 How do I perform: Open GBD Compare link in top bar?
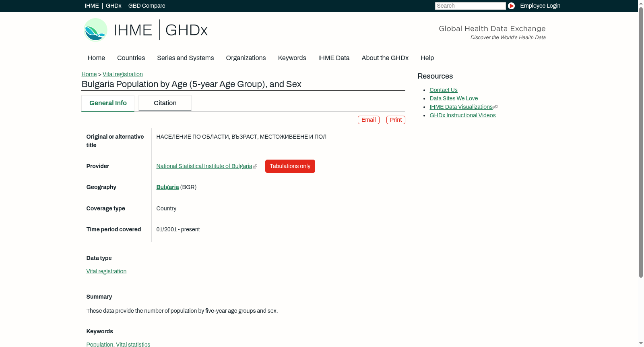(x=147, y=6)
